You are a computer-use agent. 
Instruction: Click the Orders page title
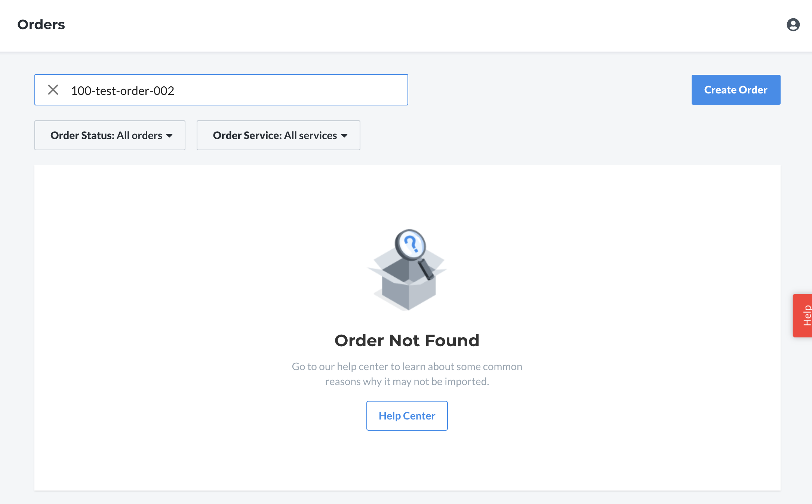click(x=41, y=25)
